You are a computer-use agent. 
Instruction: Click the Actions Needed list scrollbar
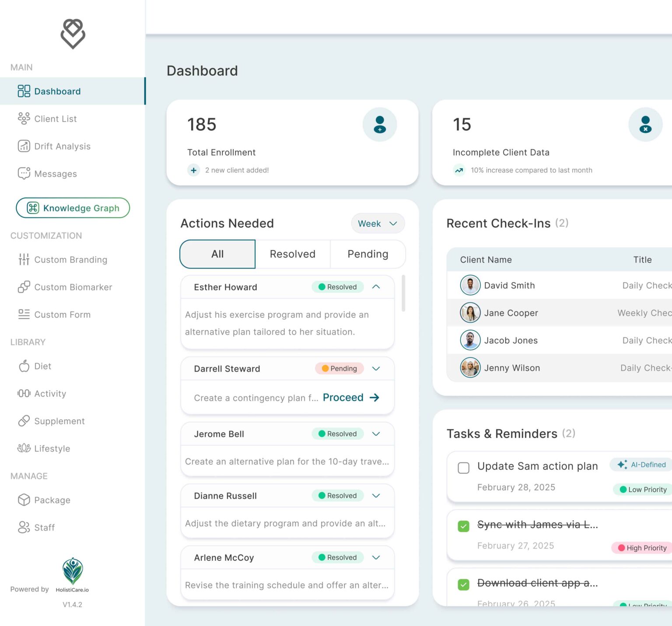click(403, 293)
